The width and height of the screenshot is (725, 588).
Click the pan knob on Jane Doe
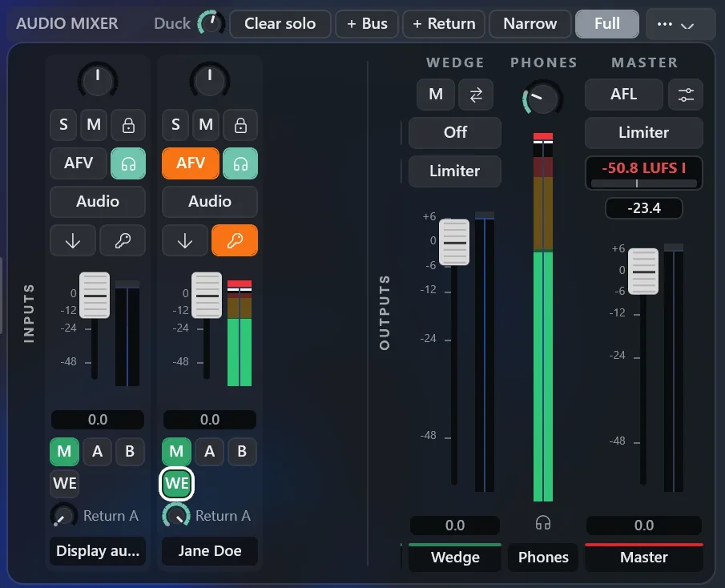[209, 80]
